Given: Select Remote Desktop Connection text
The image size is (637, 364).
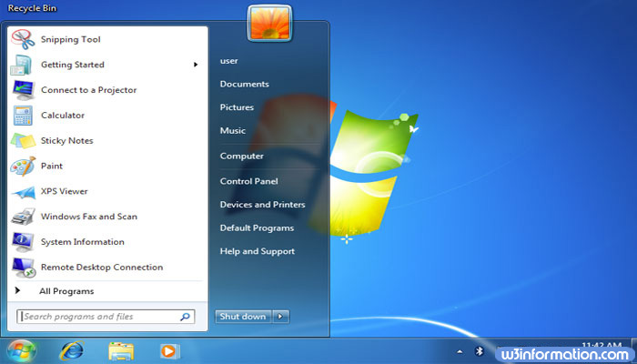Looking at the screenshot, I should coord(102,268).
